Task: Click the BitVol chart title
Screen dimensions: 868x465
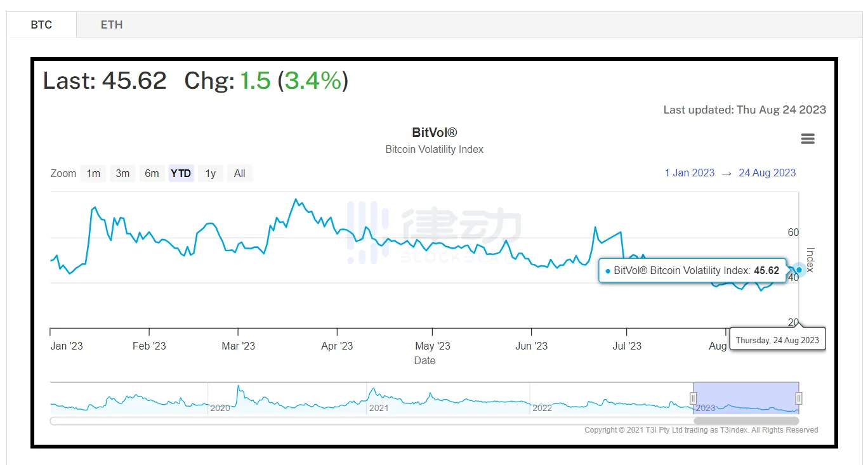Action: click(435, 133)
